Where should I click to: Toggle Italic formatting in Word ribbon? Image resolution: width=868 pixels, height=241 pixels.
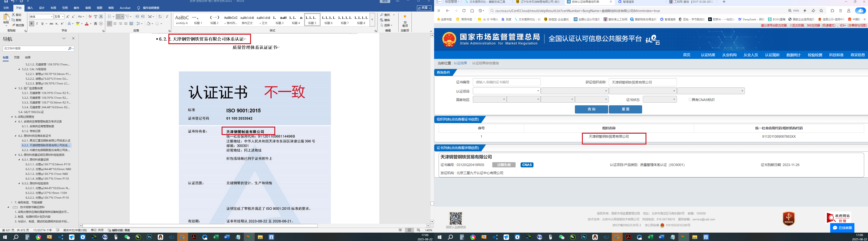click(37, 24)
